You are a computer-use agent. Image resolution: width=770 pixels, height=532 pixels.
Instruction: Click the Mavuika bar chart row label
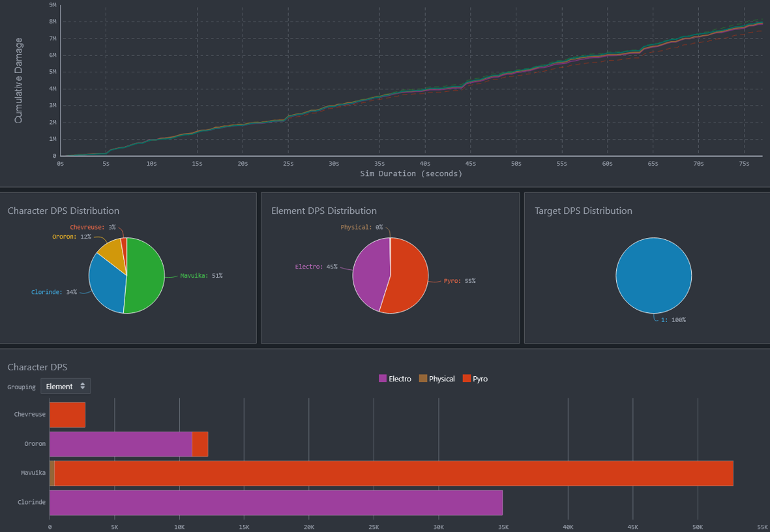point(33,473)
